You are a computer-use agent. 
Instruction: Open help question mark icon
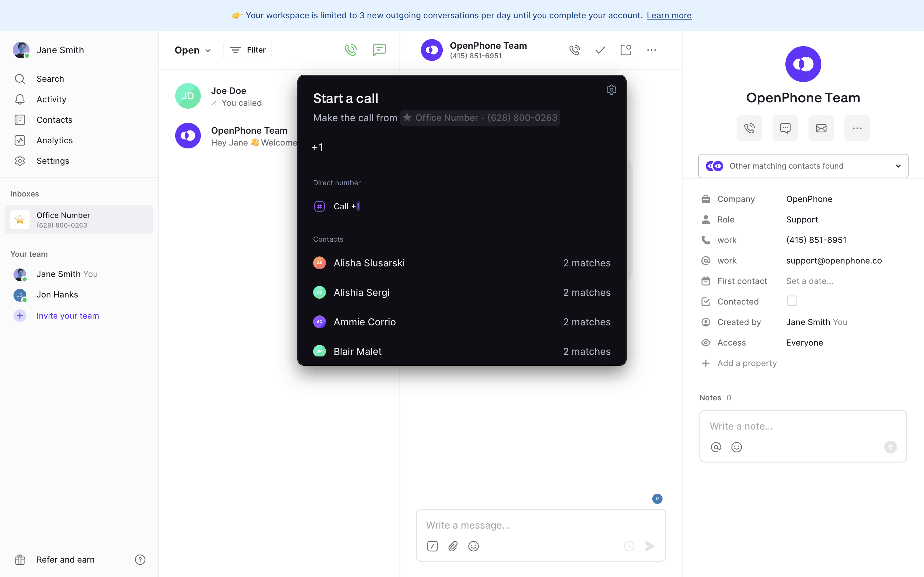point(140,559)
